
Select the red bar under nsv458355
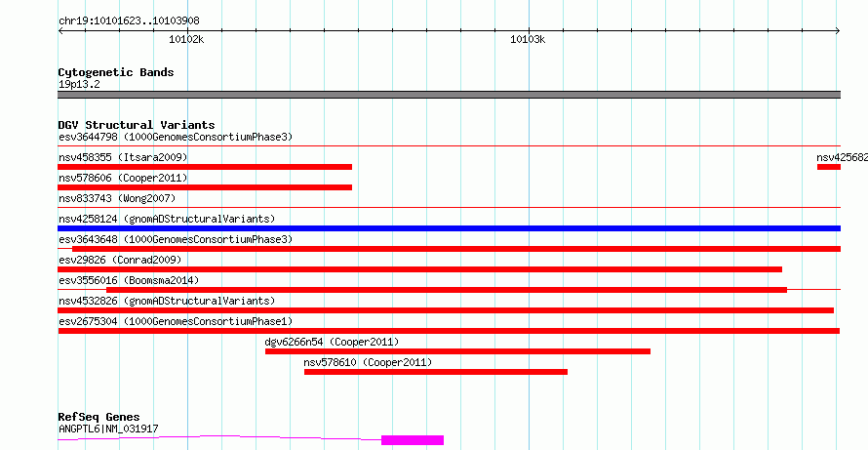[x=205, y=167]
